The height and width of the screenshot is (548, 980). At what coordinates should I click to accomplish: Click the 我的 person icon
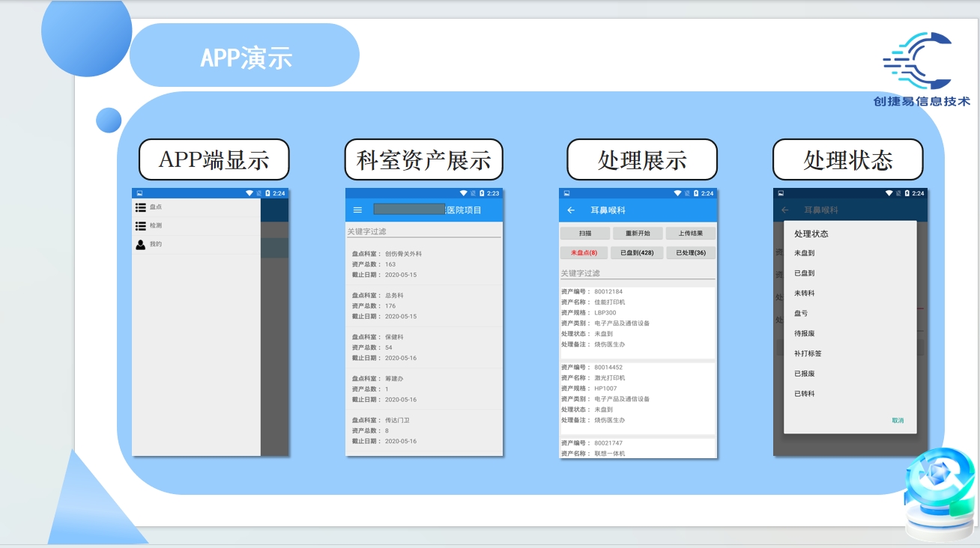141,244
